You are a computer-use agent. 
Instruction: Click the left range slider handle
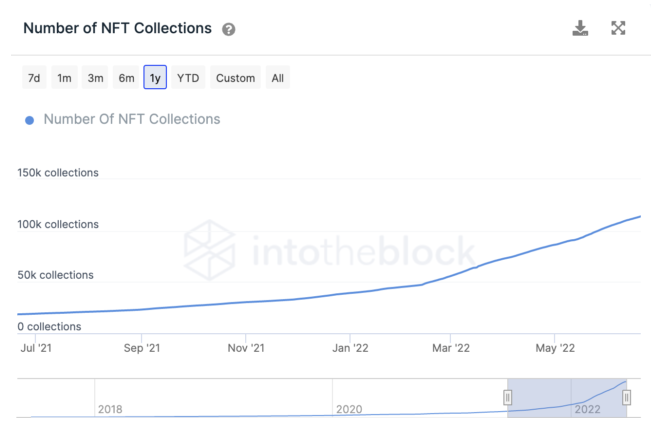pyautogui.click(x=508, y=397)
